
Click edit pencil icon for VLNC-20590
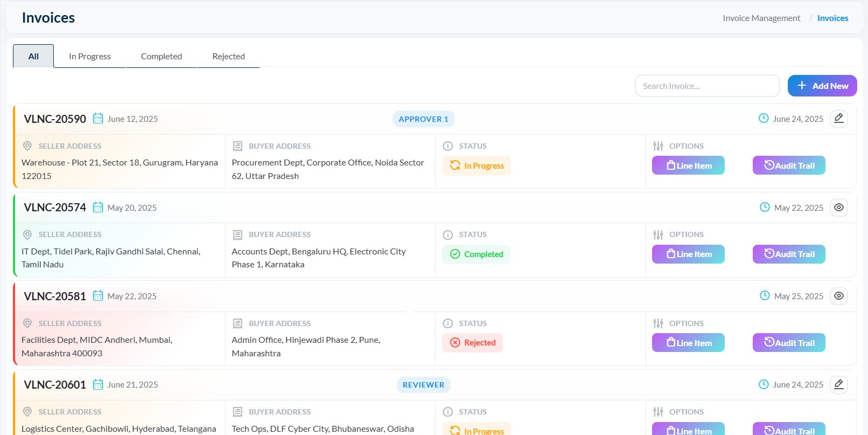pyautogui.click(x=838, y=119)
